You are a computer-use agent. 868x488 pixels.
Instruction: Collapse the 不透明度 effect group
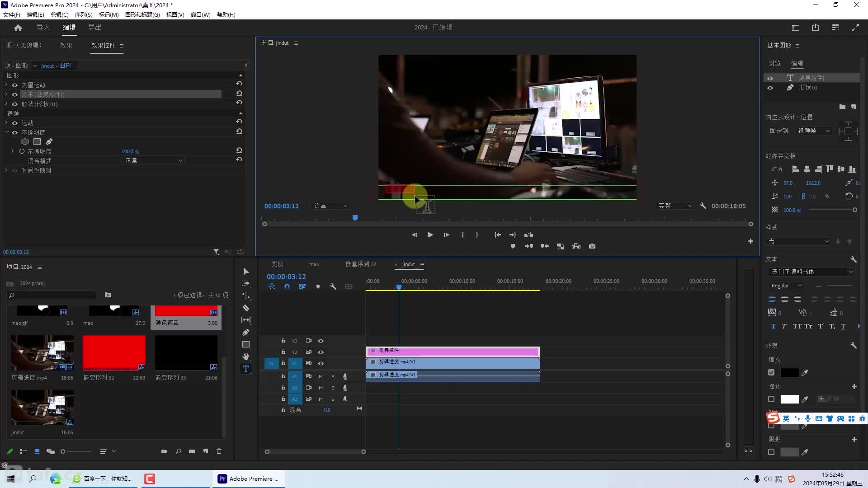click(x=6, y=132)
